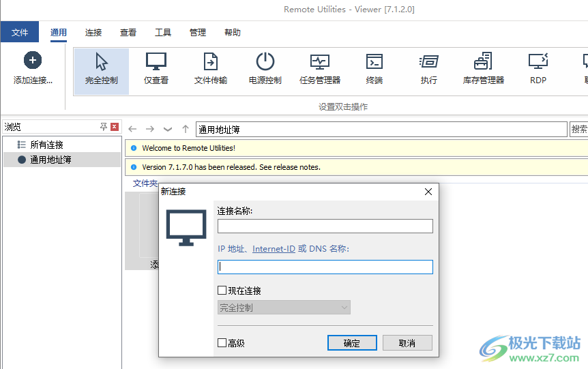Confirm with the 确定 button

[x=352, y=343]
